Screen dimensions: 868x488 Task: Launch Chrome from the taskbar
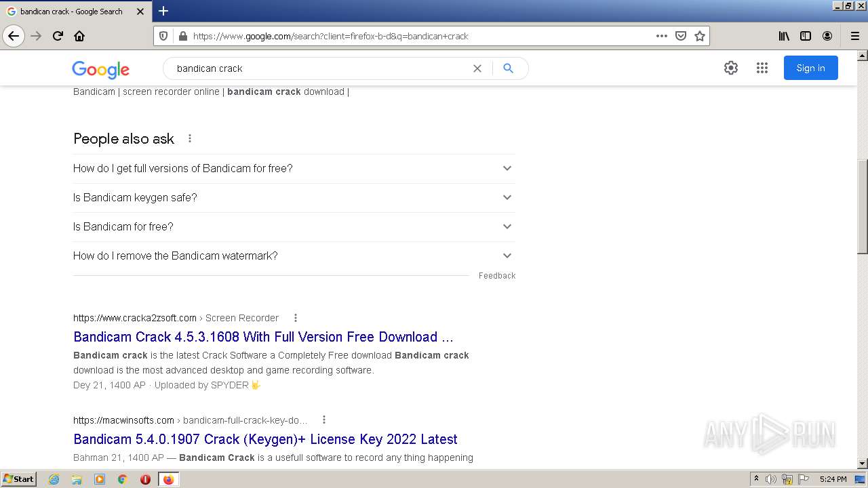point(123,479)
